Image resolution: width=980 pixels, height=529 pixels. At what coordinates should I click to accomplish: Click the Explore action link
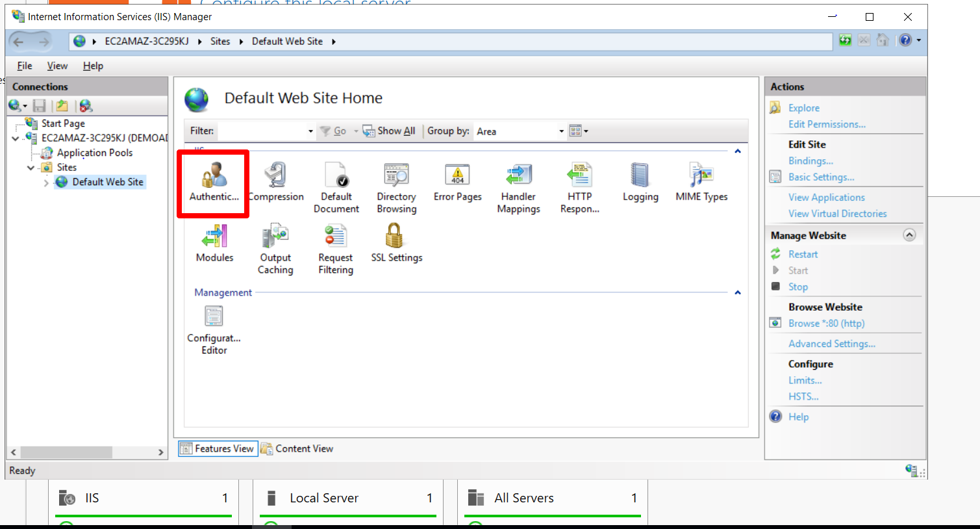pos(804,108)
